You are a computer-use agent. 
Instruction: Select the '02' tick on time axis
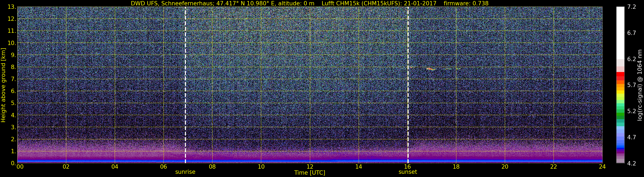click(66, 167)
